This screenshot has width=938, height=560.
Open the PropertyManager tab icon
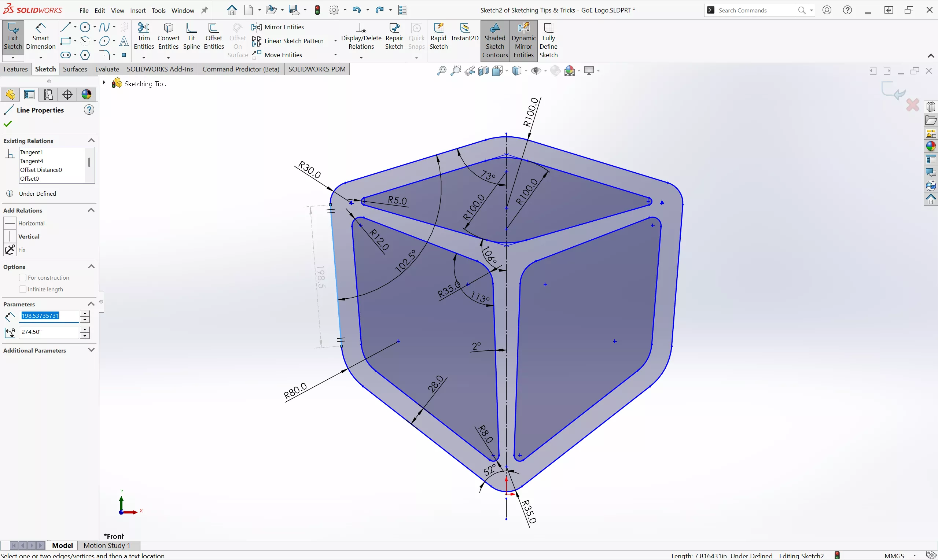29,94
